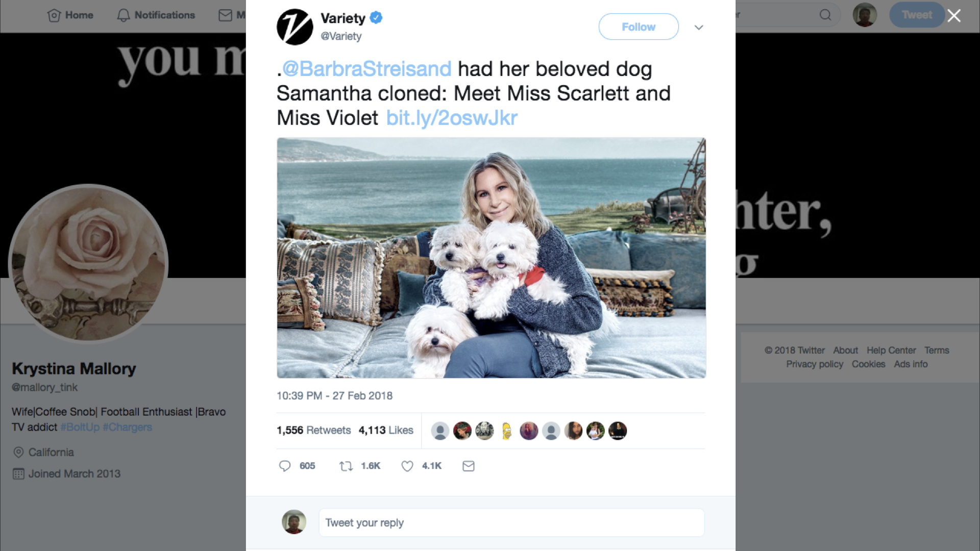The height and width of the screenshot is (551, 980).
Task: Click the Tweet your reply field
Action: tap(511, 522)
